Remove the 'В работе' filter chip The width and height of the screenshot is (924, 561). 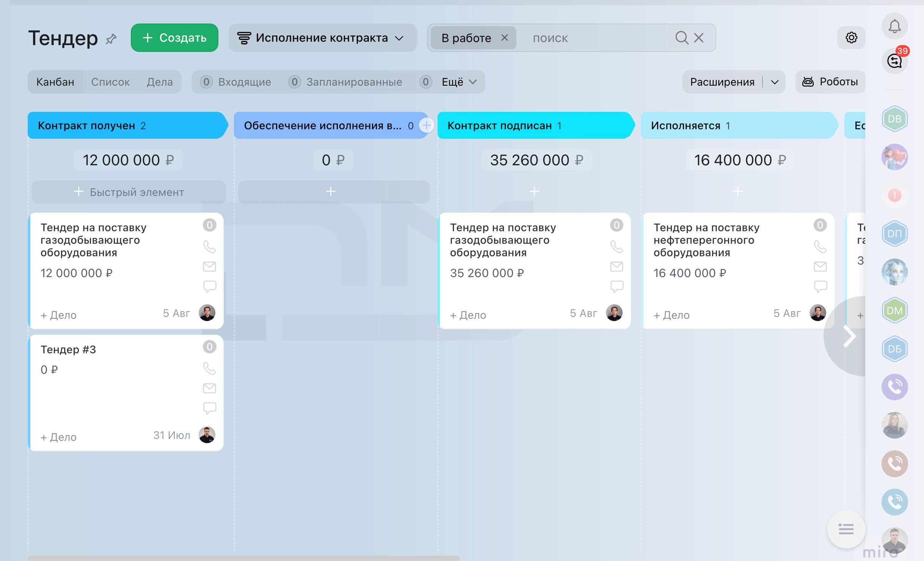point(505,38)
